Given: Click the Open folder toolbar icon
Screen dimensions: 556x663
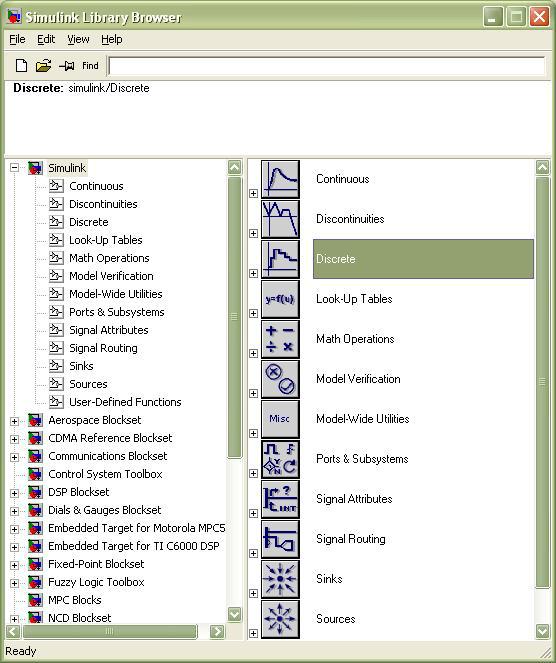Looking at the screenshot, I should [x=44, y=66].
